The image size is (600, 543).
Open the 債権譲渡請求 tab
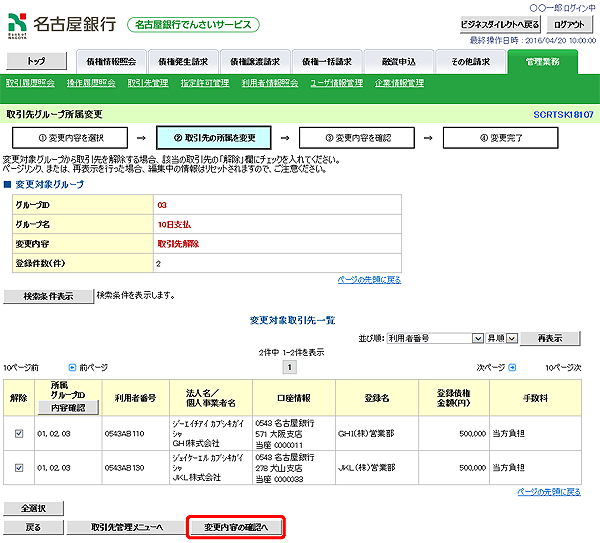pos(255,62)
